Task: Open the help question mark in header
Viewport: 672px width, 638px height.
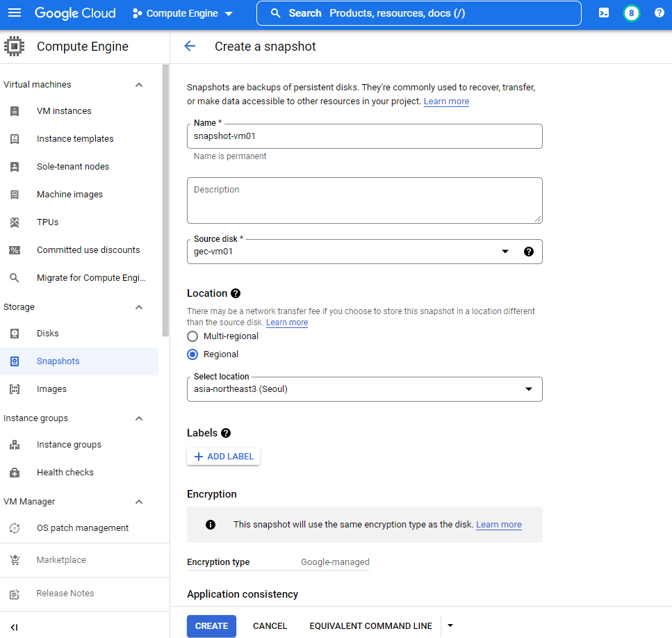Action: coord(659,13)
